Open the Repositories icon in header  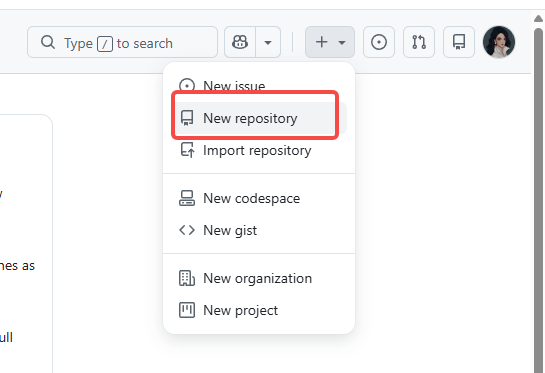click(x=459, y=42)
